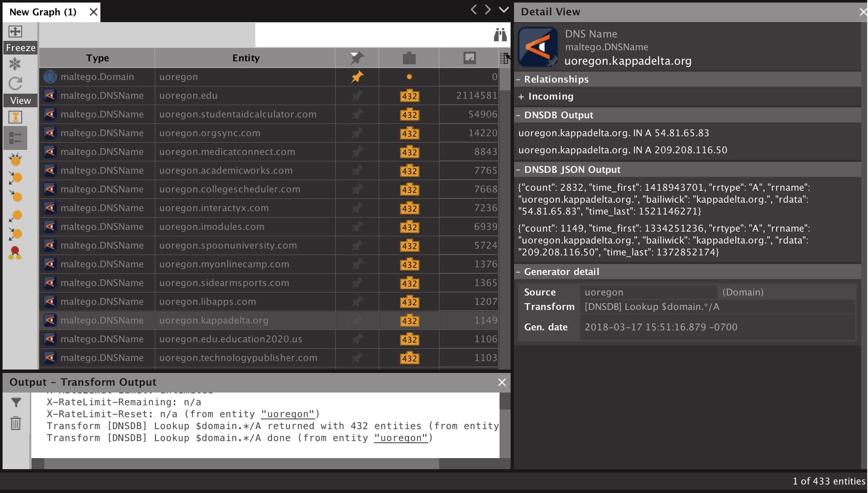Click the View button label
Screen dimensions: 868x493
20,100
